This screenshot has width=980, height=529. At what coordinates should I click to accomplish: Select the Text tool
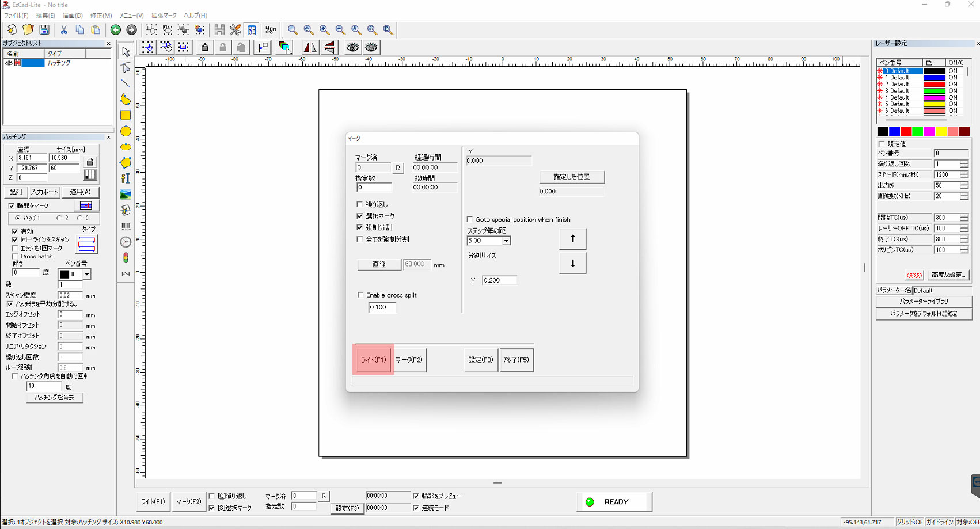point(126,178)
